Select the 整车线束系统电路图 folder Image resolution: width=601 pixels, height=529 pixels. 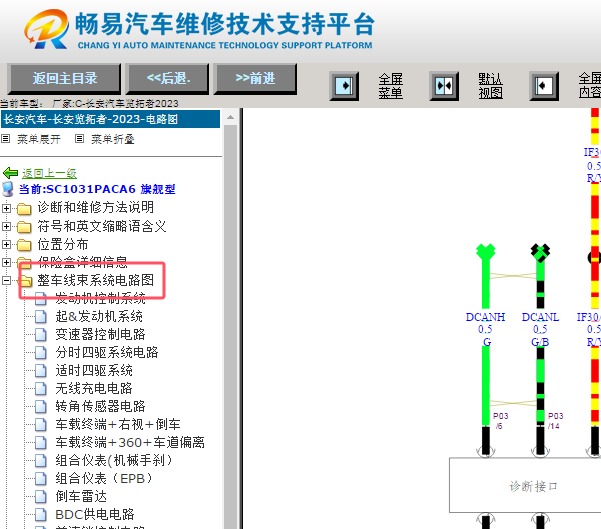[x=95, y=280]
